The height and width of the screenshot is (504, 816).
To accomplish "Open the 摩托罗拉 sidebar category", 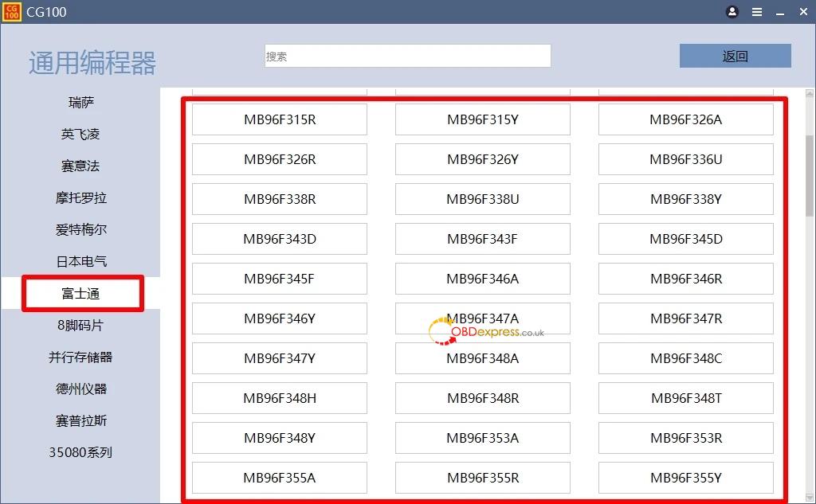I will coord(80,198).
